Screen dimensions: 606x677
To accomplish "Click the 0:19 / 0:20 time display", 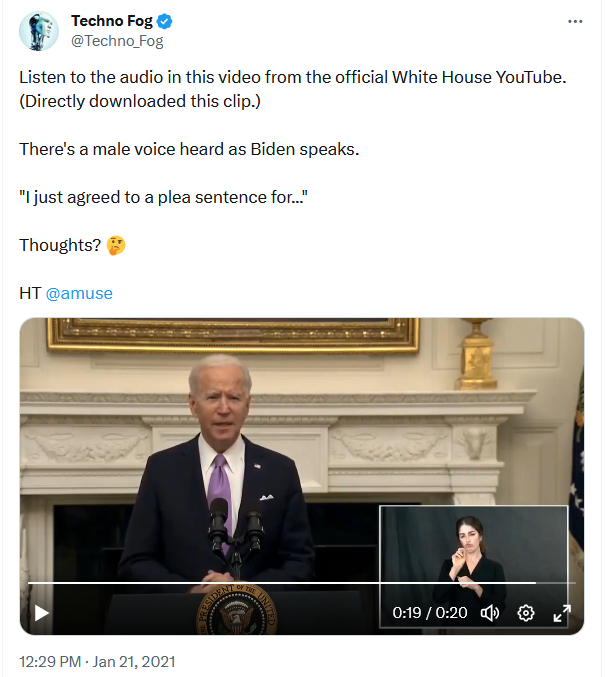I will pyautogui.click(x=430, y=613).
